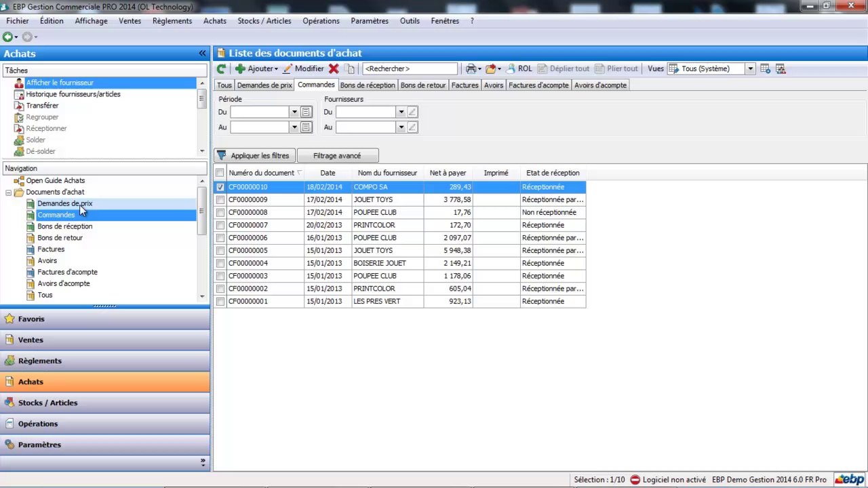Screen dimensions: 868x488
Task: Open the Open Guide Achats item
Action: pyautogui.click(x=56, y=181)
